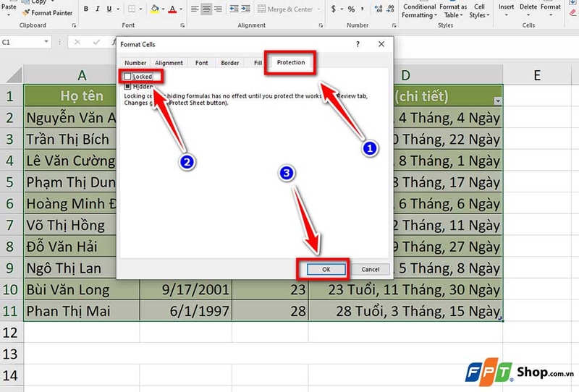This screenshot has width=579, height=392.
Task: Open Underline style dropdown arrow
Action: [x=118, y=9]
